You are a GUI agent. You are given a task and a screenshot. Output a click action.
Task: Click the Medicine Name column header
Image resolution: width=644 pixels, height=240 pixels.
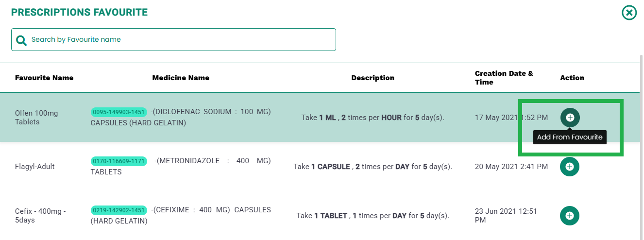[181, 78]
